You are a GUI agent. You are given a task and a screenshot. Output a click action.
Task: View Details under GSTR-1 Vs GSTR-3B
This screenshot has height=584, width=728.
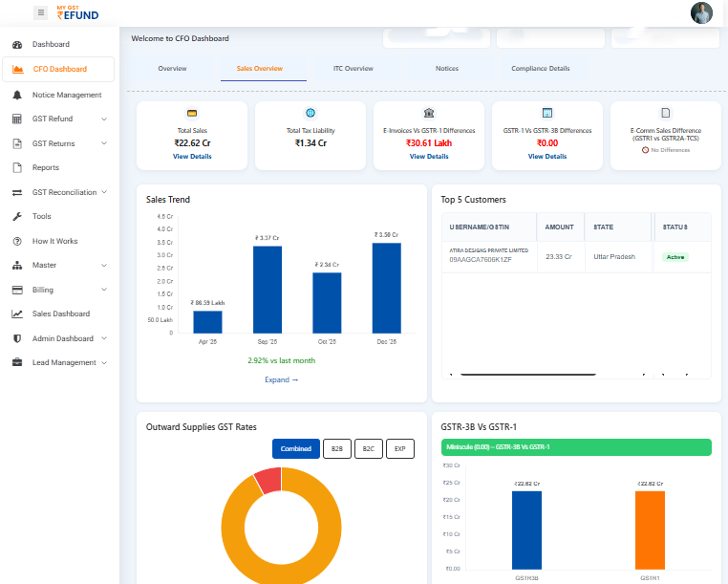547,157
